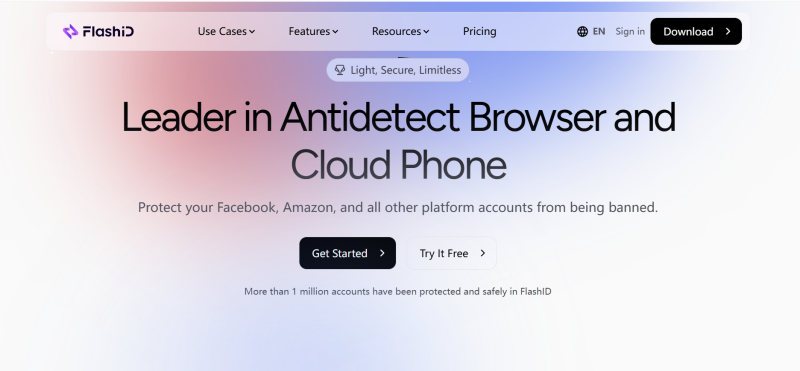Image resolution: width=800 pixels, height=371 pixels.
Task: Expand the Use Cases chevron
Action: click(x=252, y=32)
